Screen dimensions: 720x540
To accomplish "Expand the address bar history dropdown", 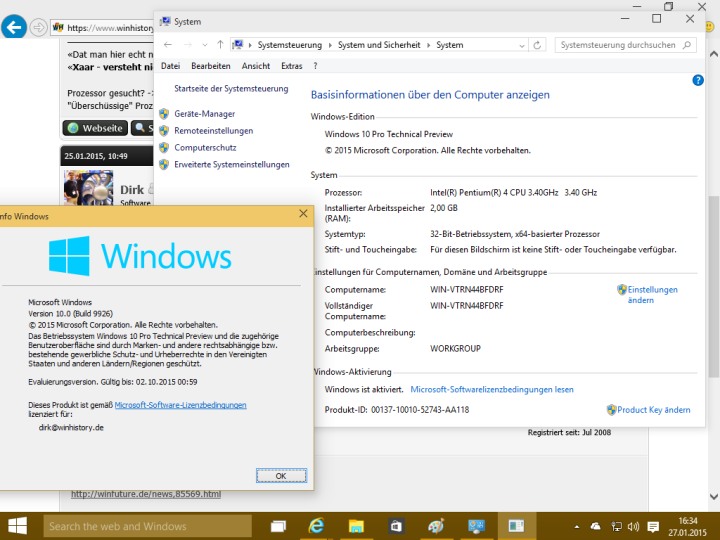I will click(x=522, y=45).
